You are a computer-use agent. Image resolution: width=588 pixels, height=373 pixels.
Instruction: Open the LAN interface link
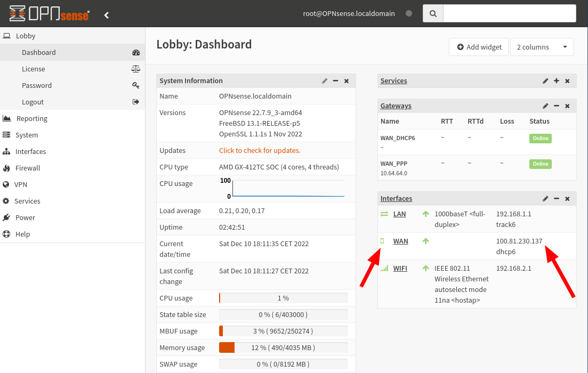(399, 214)
